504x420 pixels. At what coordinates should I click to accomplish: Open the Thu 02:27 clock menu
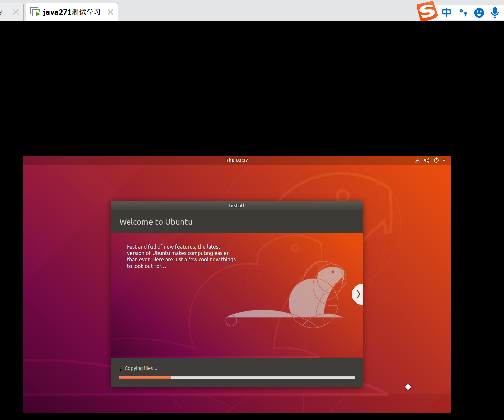click(x=237, y=160)
